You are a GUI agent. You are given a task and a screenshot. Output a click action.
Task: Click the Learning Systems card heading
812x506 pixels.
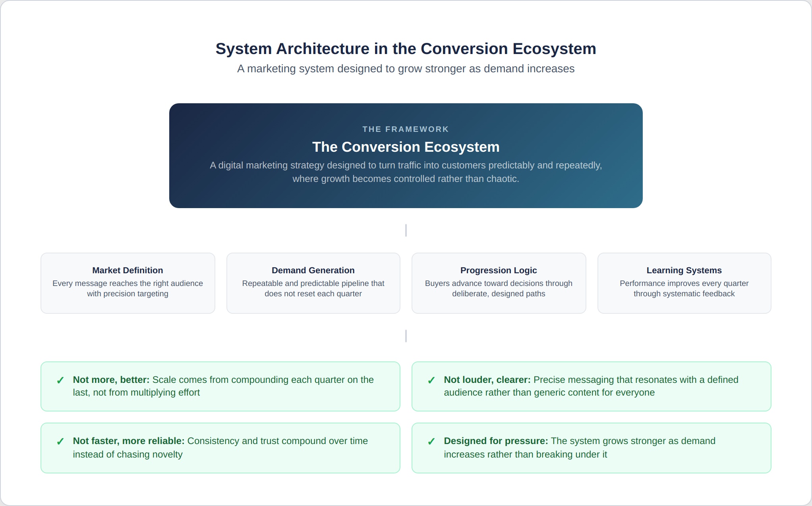click(684, 270)
